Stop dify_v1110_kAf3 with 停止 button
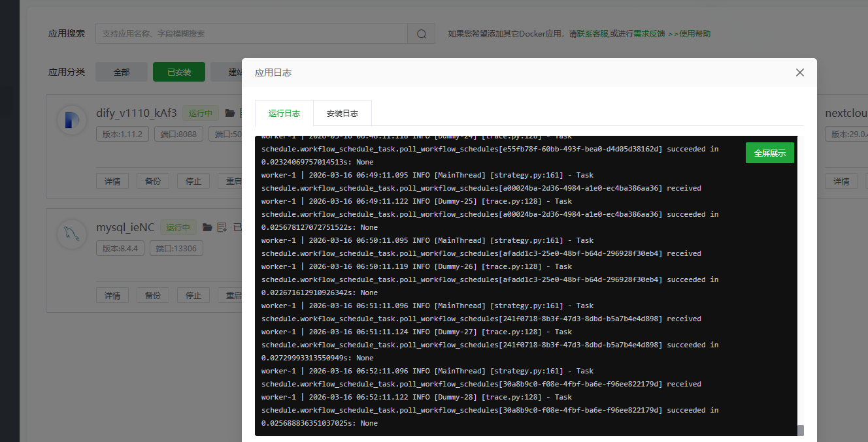868x442 pixels. click(193, 181)
